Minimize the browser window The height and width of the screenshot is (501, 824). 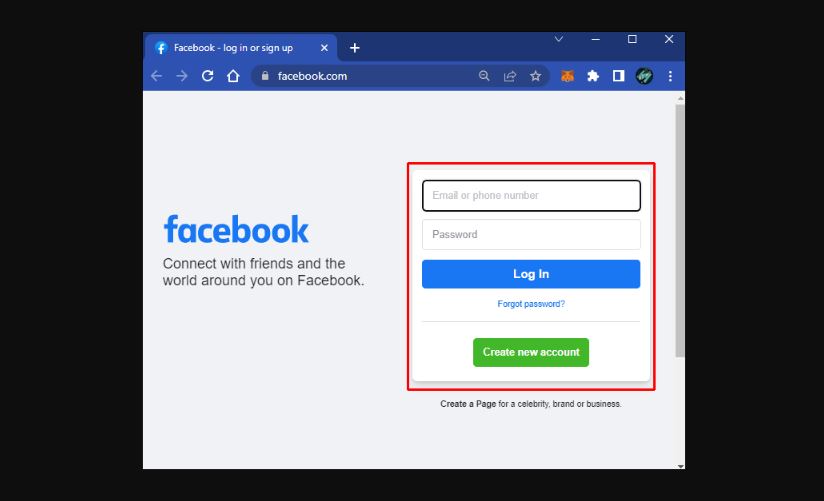click(595, 39)
